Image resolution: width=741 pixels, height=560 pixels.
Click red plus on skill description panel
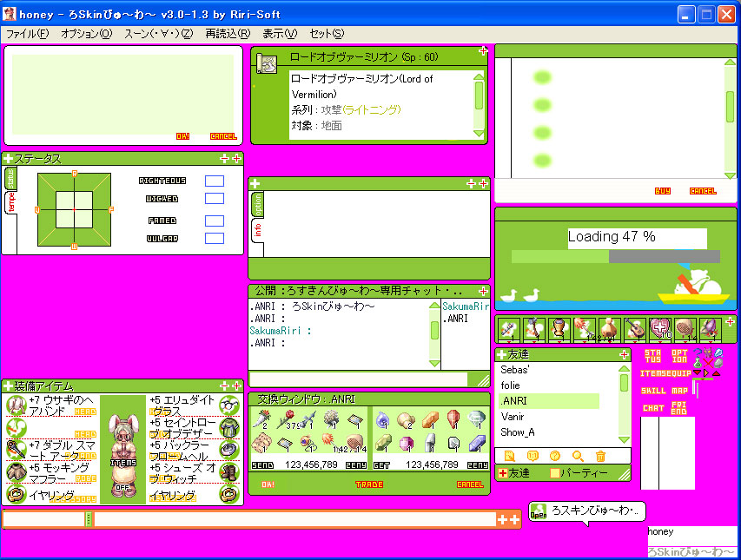[483, 50]
